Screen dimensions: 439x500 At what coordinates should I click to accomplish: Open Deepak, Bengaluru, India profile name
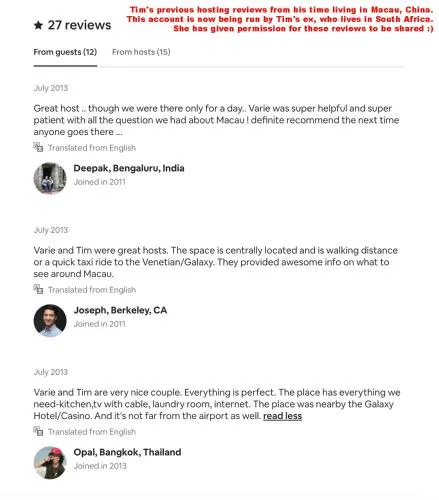129,168
